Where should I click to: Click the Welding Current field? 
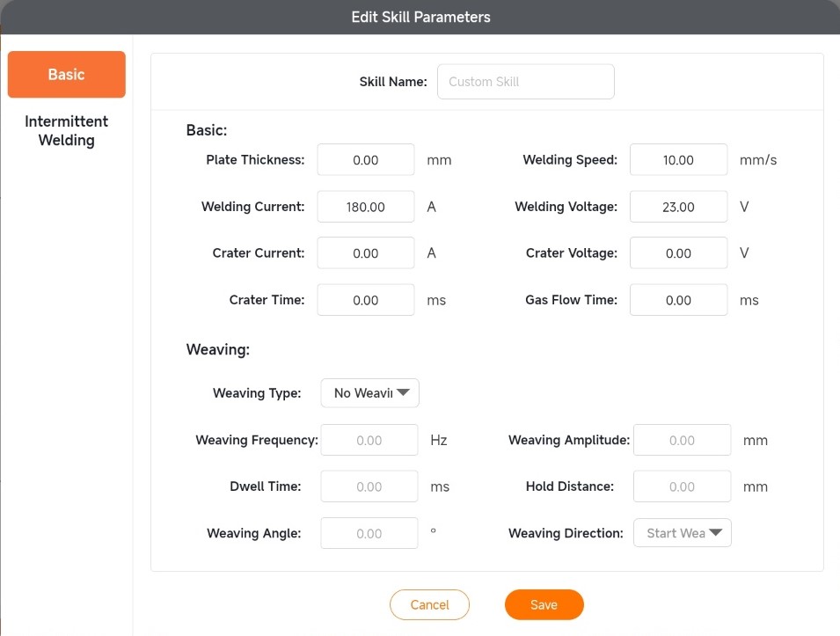(365, 207)
